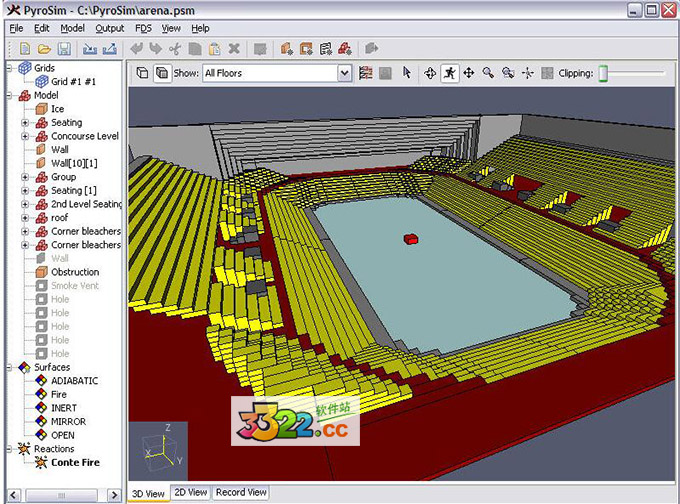
Task: Activate the orbit view tool
Action: [430, 73]
